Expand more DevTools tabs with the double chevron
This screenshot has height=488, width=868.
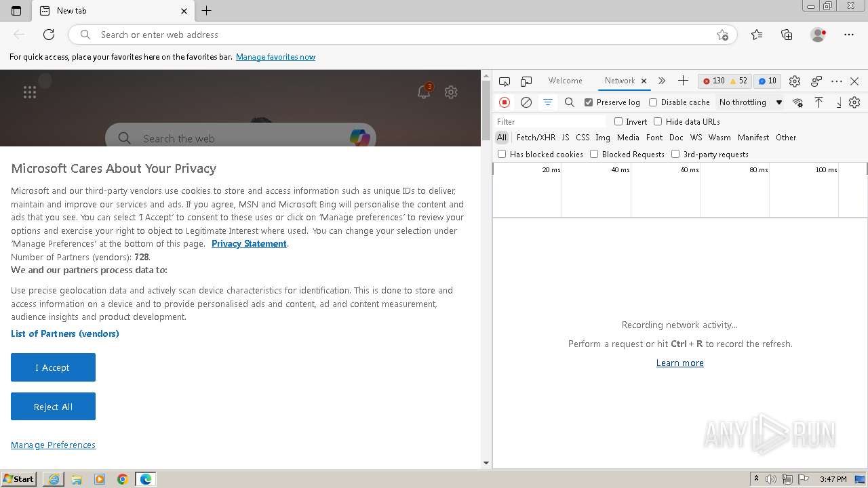coord(662,81)
